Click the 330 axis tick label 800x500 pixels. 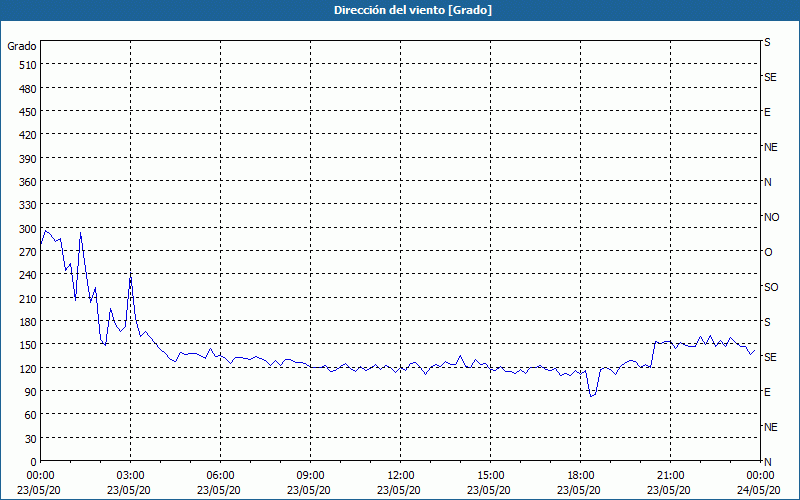click(x=28, y=205)
